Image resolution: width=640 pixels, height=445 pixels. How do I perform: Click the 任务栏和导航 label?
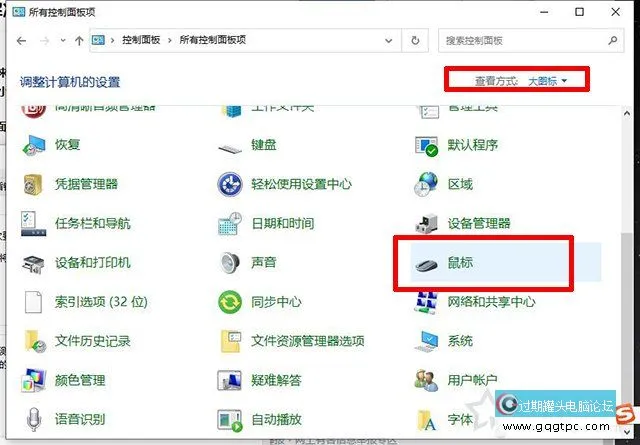tap(93, 223)
